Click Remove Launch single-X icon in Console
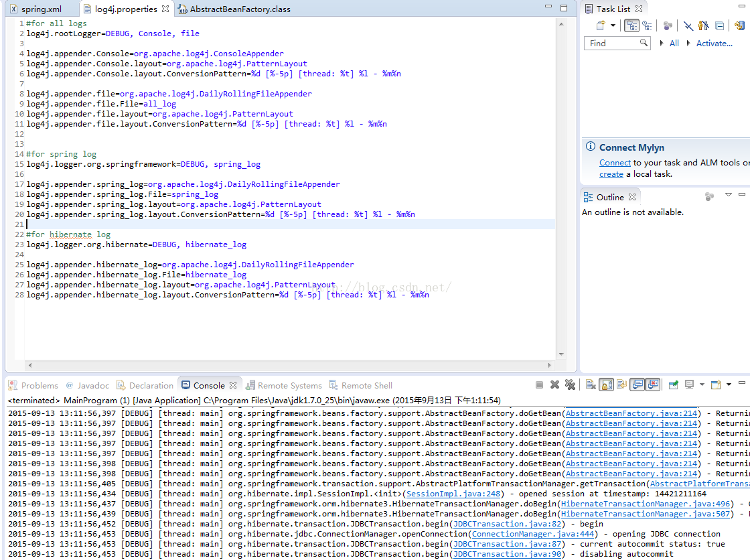Image resolution: width=750 pixels, height=560 pixels. [x=554, y=385]
